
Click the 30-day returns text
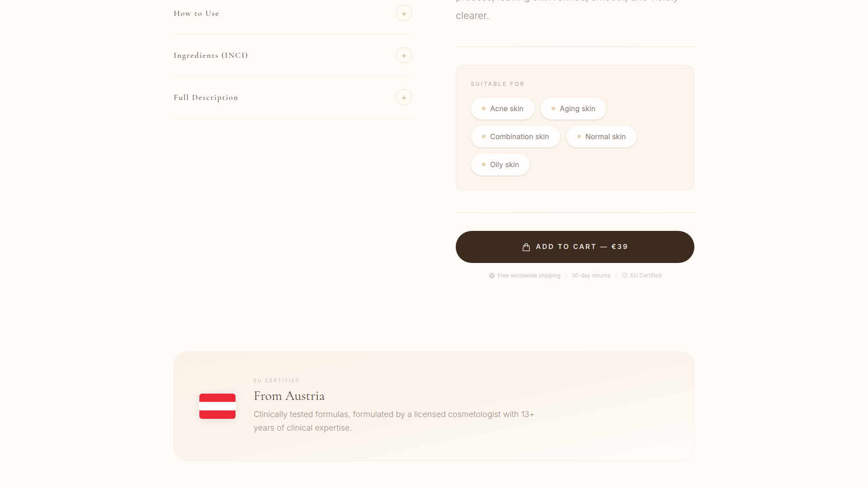[x=590, y=276]
